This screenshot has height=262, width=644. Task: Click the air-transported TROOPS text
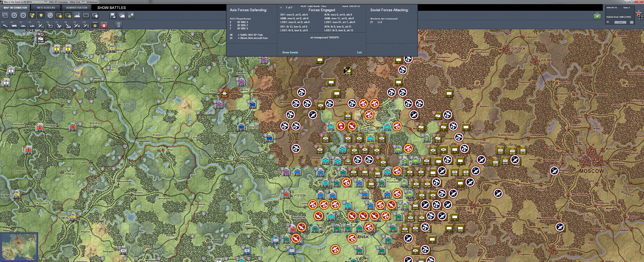pyautogui.click(x=324, y=37)
